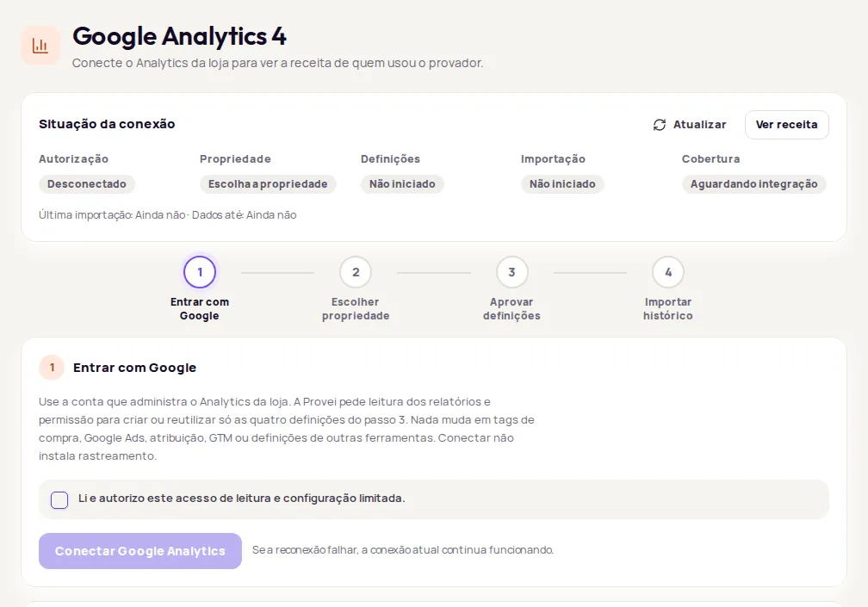
Task: Click the 'Importação' column label
Action: click(553, 158)
